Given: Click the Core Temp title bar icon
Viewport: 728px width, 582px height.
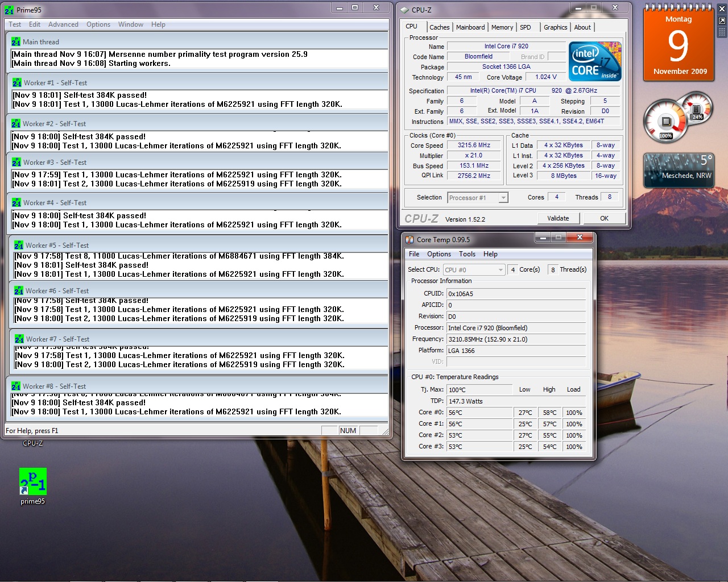Looking at the screenshot, I should coord(409,240).
